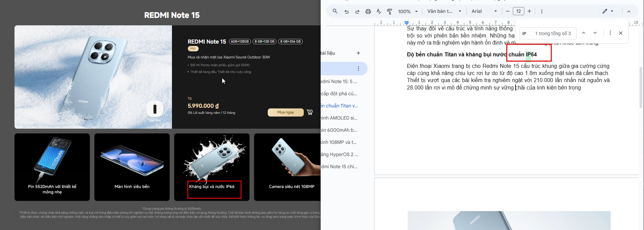Click the 'Đổi Mi Points' promotion line
The width and height of the screenshot is (644, 230).
point(220,65)
